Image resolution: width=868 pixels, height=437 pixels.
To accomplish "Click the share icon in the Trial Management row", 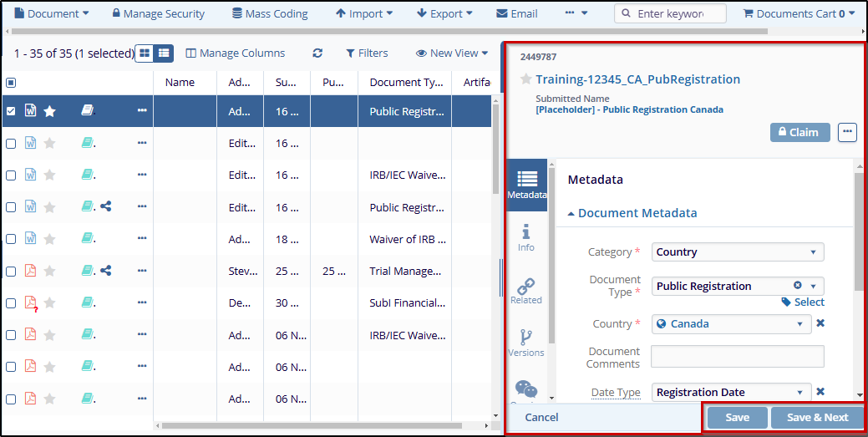I will coord(106,271).
